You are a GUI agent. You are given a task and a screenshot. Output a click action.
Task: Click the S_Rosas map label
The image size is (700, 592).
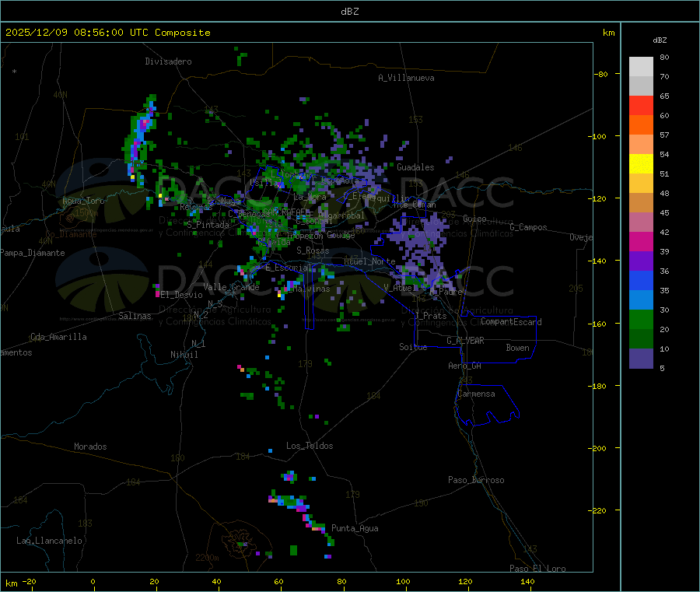click(x=313, y=250)
